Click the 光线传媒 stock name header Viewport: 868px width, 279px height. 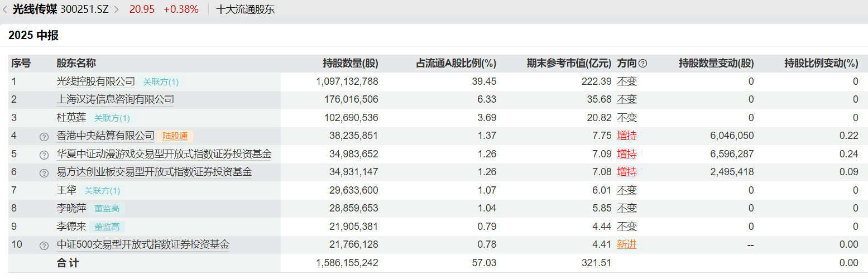[x=35, y=9]
